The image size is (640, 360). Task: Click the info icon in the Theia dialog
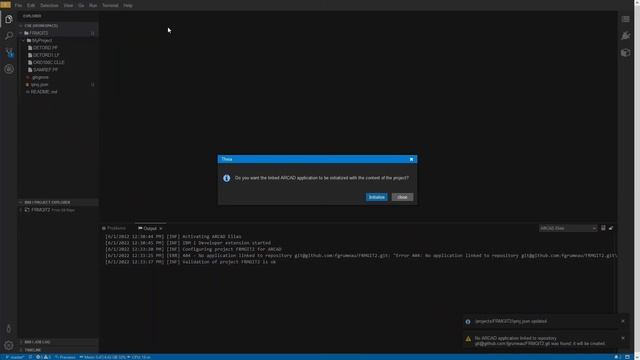coord(227,178)
